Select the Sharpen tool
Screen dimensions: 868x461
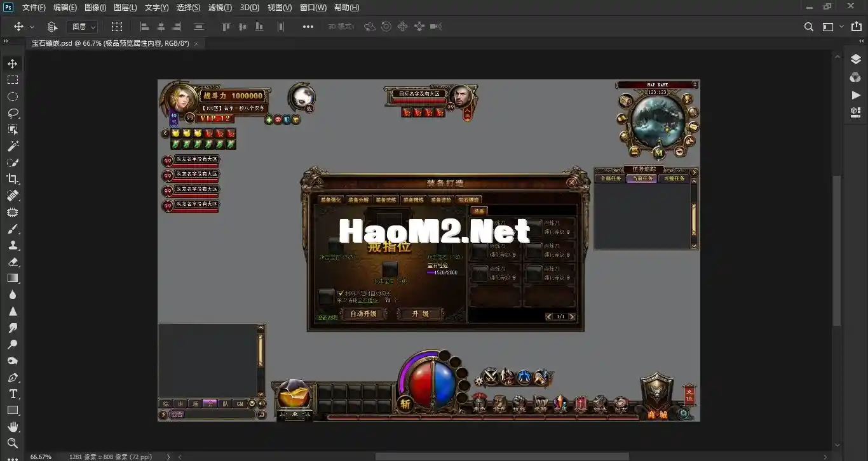(x=13, y=311)
